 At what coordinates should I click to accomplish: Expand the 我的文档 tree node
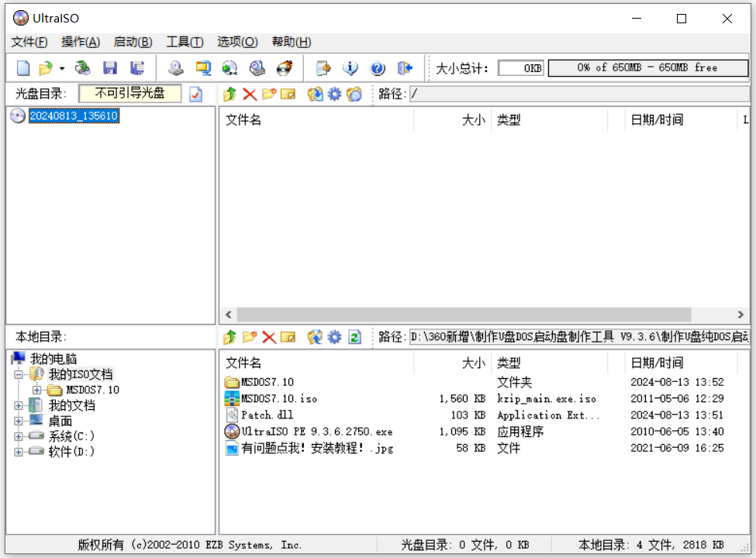coord(19,405)
